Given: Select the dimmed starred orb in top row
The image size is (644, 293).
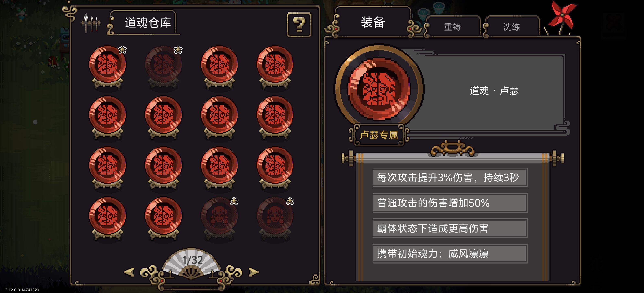Looking at the screenshot, I should 163,67.
